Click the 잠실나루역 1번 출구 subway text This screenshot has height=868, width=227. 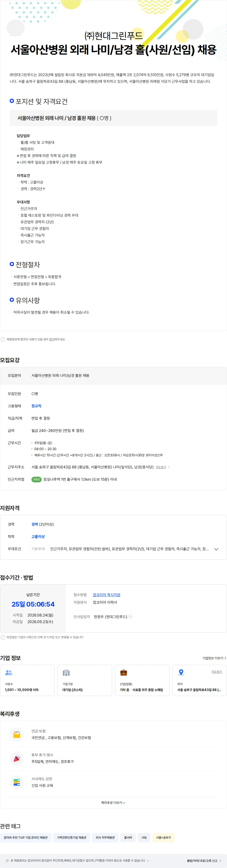(x=80, y=479)
